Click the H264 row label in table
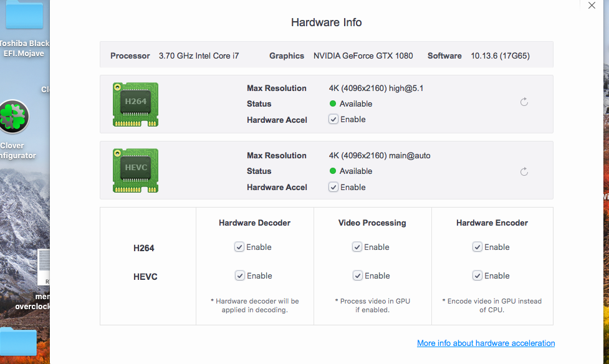Viewport: 609px width, 364px height. [x=144, y=248]
